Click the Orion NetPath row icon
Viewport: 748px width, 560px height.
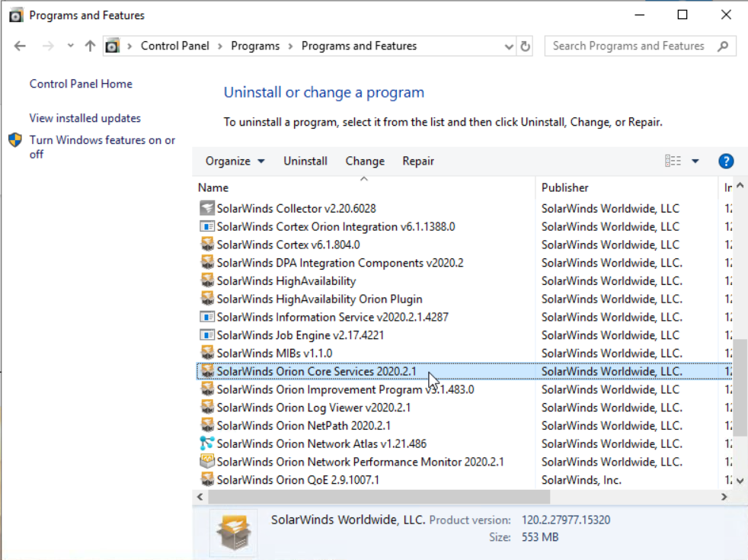[x=206, y=426]
